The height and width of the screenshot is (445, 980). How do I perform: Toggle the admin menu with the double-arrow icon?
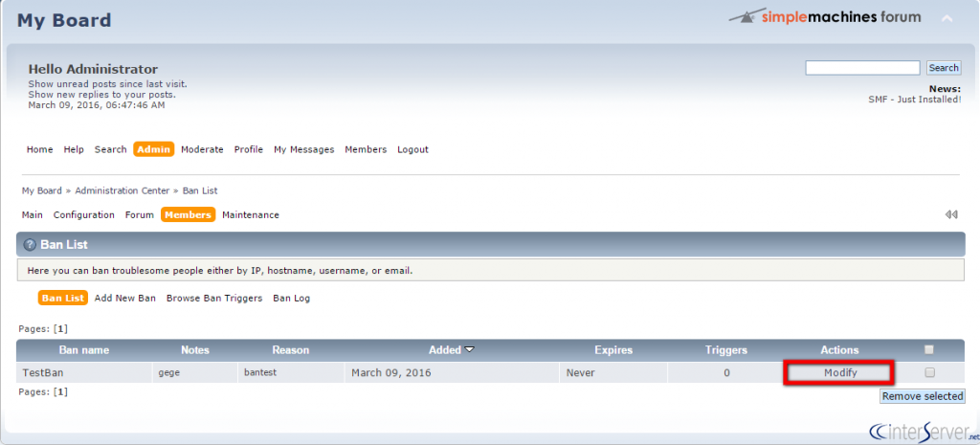[951, 214]
